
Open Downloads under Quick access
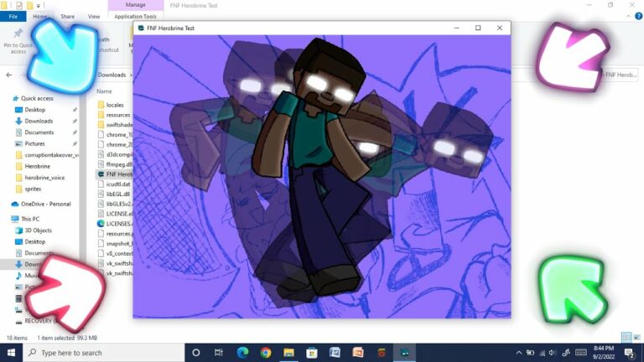point(39,121)
